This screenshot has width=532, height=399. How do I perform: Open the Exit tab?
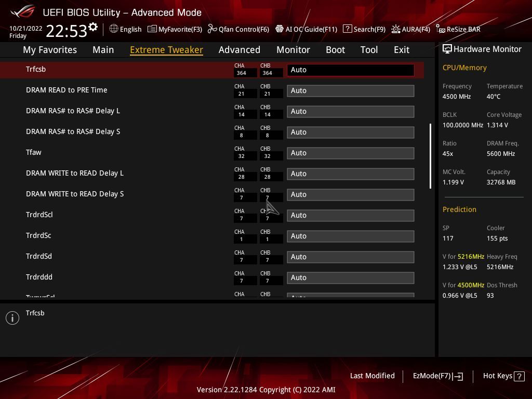pyautogui.click(x=402, y=50)
